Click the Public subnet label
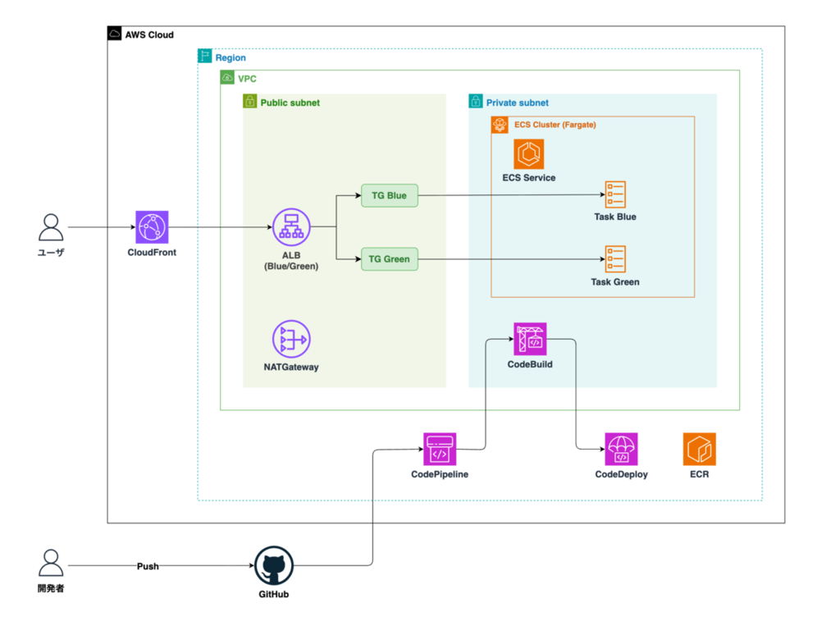The width and height of the screenshot is (840, 626). point(290,103)
